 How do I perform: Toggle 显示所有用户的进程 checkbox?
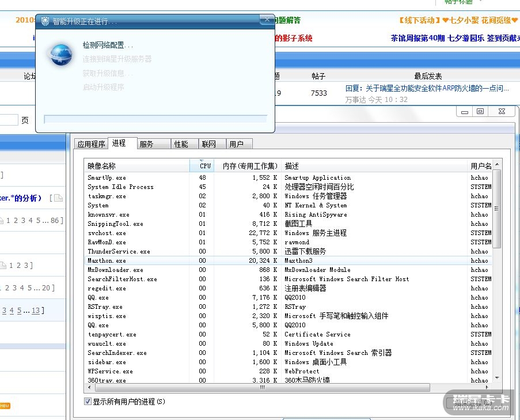[x=88, y=402]
